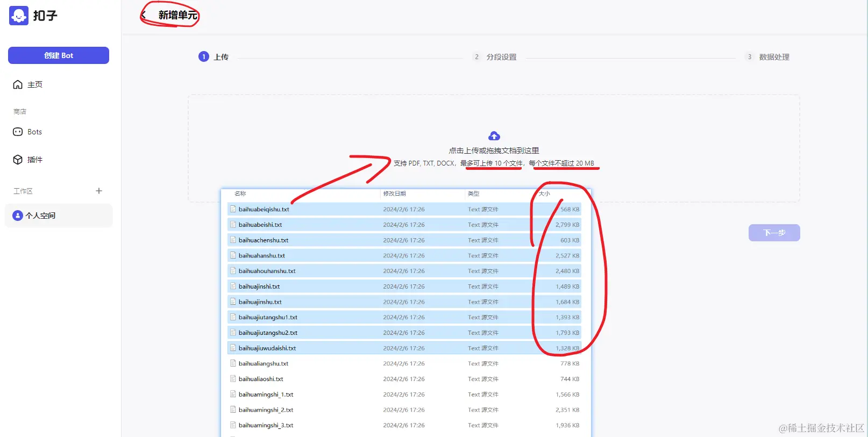Sort files by the 大小 column header
The width and height of the screenshot is (868, 437).
(x=544, y=194)
